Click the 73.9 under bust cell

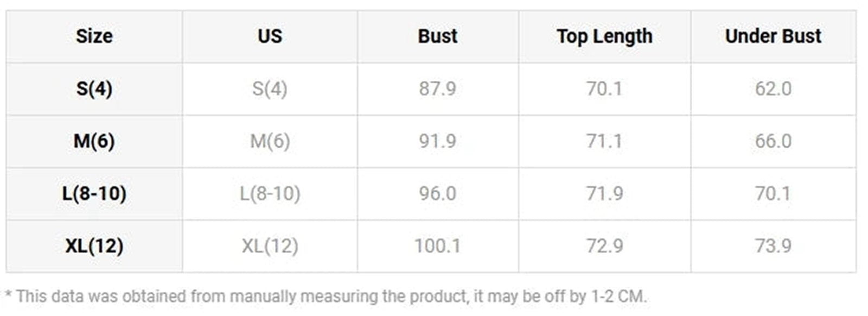[773, 246]
